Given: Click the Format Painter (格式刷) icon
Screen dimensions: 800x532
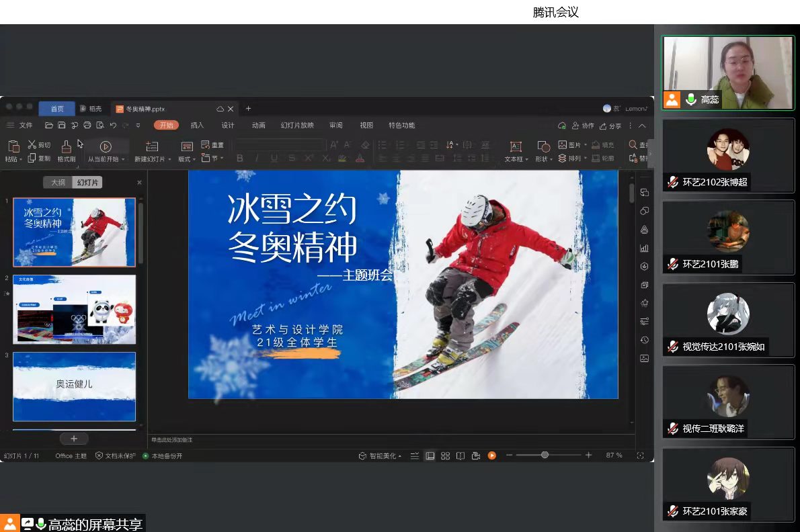Looking at the screenshot, I should (66, 146).
